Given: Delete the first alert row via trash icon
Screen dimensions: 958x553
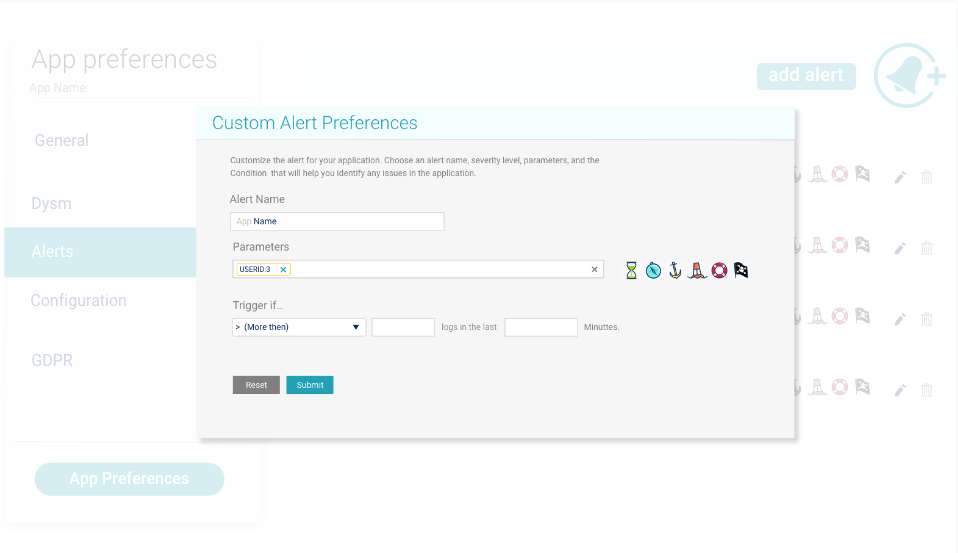Looking at the screenshot, I should [927, 177].
